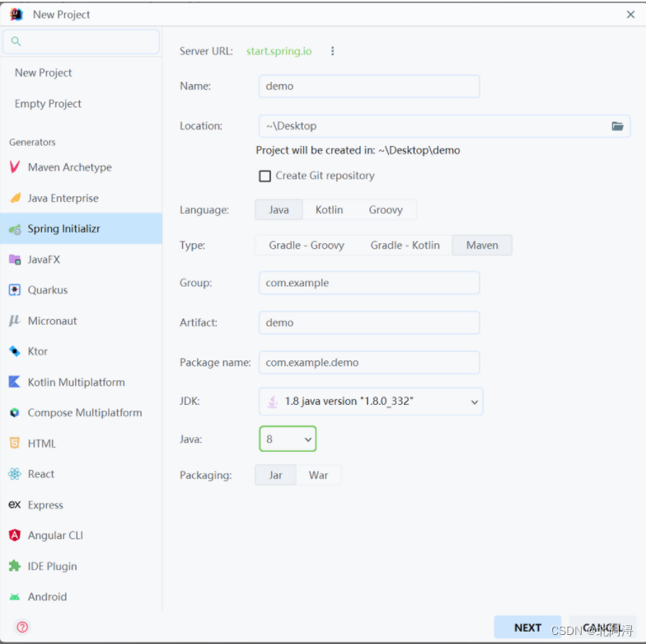
Task: Click the JavaFX generator icon
Action: pos(15,259)
